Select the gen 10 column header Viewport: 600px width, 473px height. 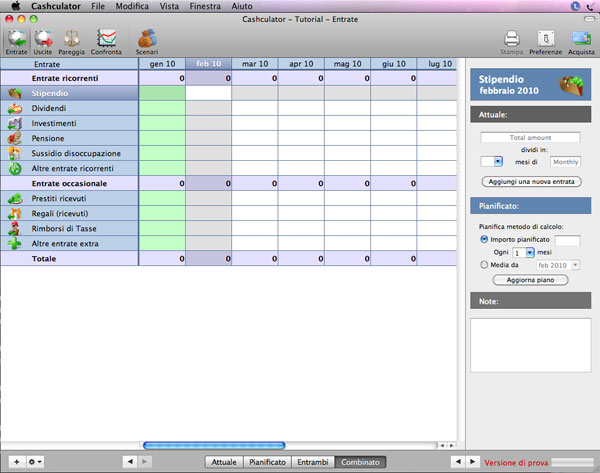pos(162,64)
